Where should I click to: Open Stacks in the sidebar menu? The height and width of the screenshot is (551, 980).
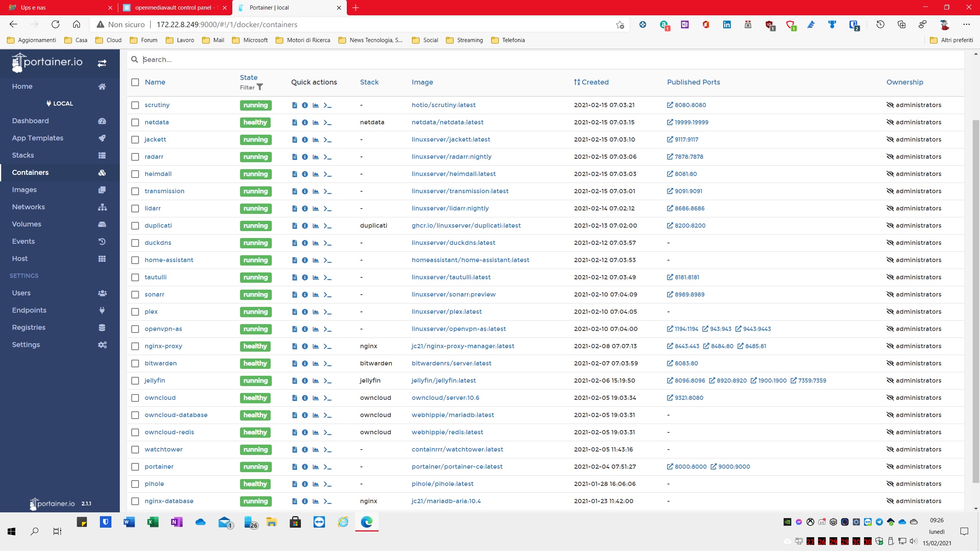[23, 155]
